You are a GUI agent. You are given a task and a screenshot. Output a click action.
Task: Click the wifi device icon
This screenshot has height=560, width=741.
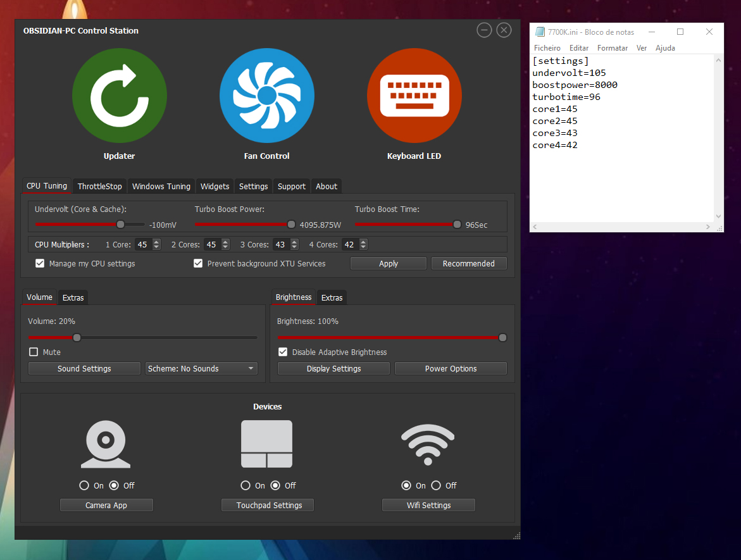coord(428,444)
